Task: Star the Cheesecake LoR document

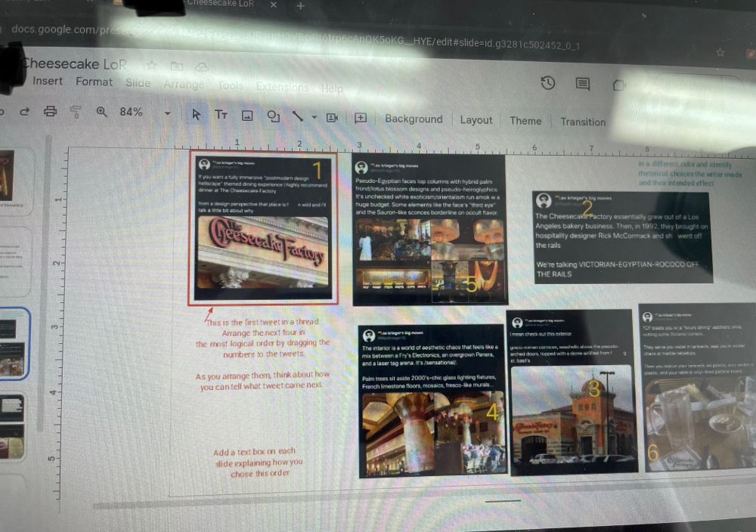Action: 151,66
